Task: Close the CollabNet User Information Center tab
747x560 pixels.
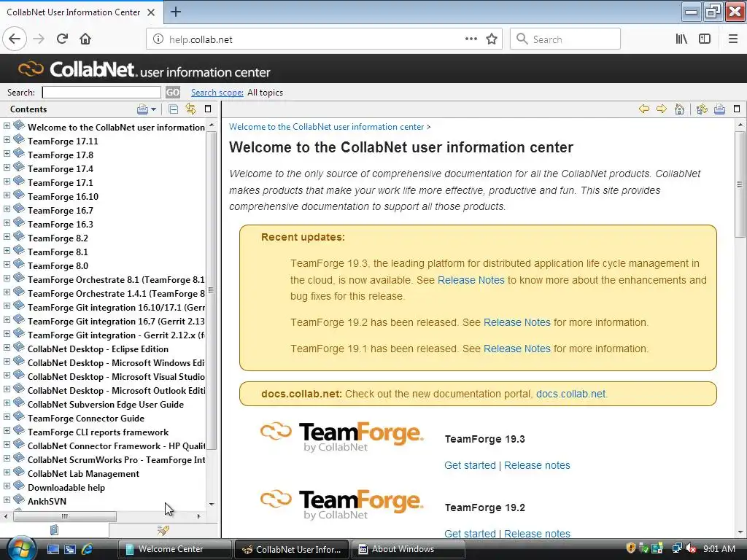Action: point(151,12)
